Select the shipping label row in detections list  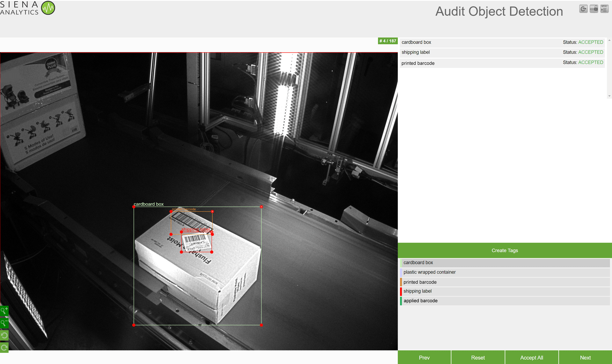point(502,52)
